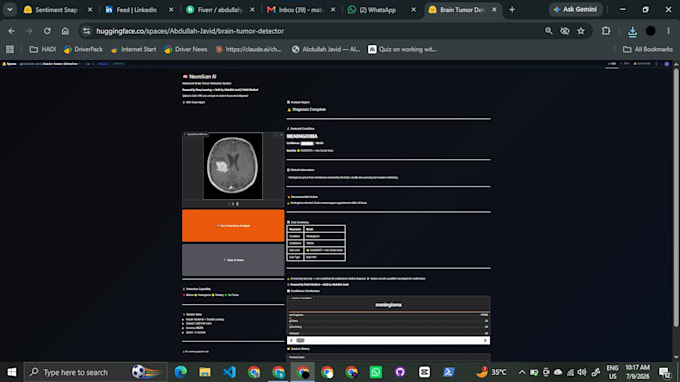Click the huggingface.co address bar URL
The image size is (680, 382).
pyautogui.click(x=190, y=31)
